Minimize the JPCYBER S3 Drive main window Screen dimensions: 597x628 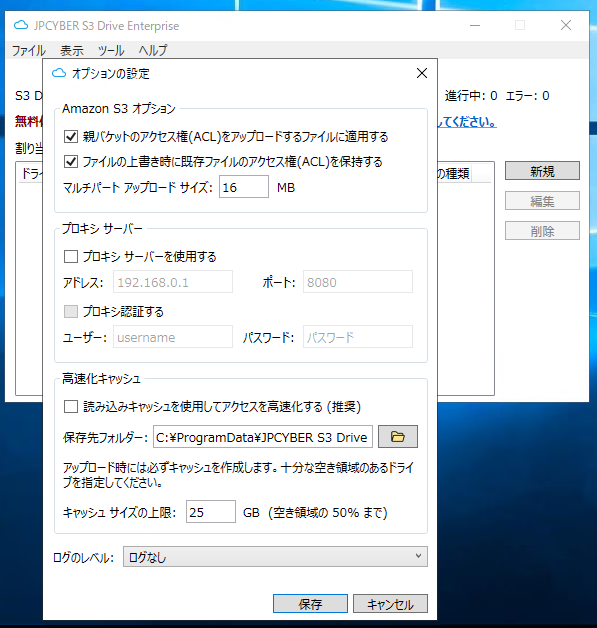pos(475,25)
